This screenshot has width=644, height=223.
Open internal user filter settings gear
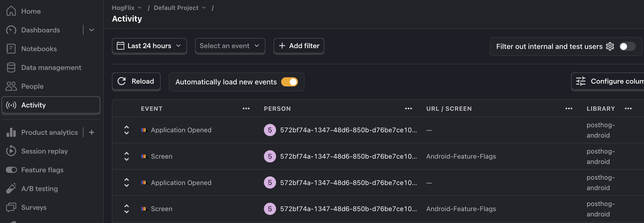pyautogui.click(x=610, y=46)
